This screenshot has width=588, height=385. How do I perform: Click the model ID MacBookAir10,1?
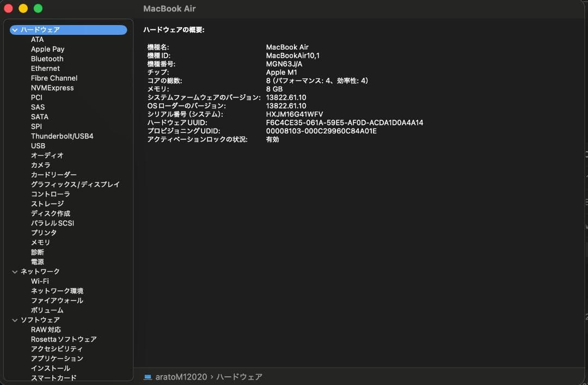(x=293, y=56)
